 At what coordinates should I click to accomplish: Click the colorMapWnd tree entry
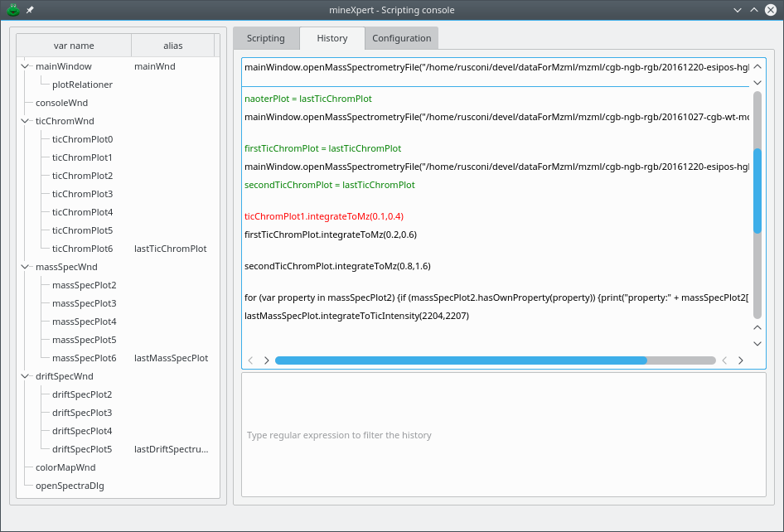click(65, 467)
